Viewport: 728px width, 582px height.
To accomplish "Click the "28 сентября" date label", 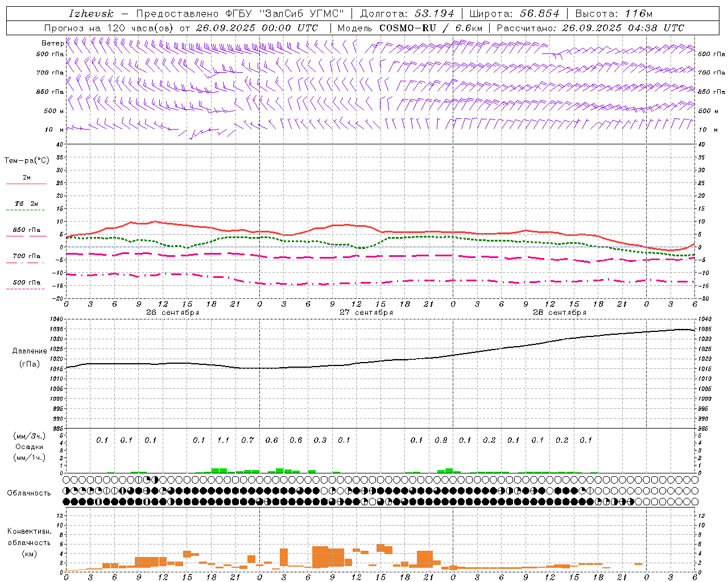I will click(x=559, y=312).
